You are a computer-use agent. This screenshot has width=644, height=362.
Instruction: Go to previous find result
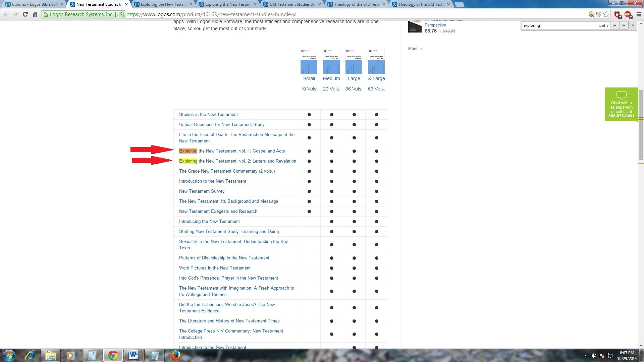coord(614,25)
